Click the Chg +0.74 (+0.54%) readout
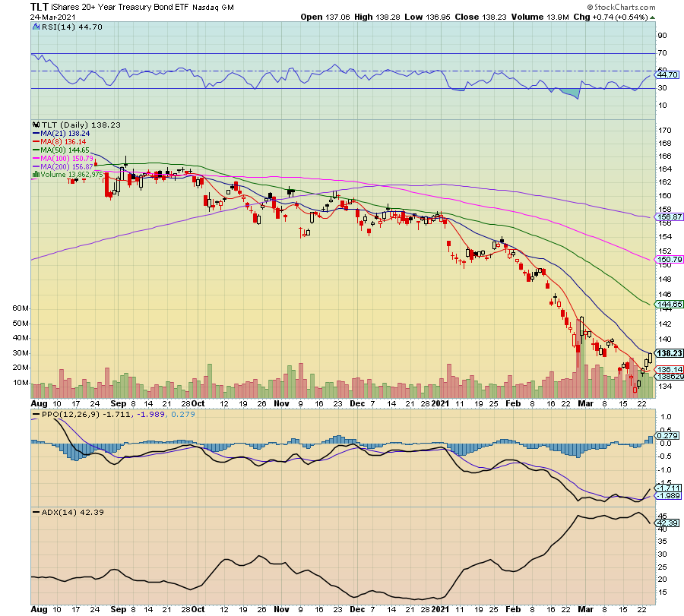The image size is (684, 616). (x=610, y=17)
